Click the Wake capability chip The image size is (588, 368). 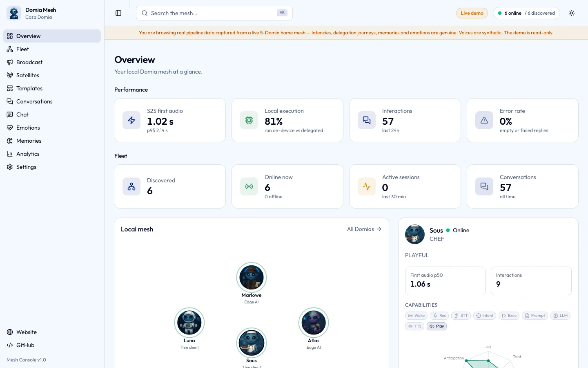tap(416, 316)
